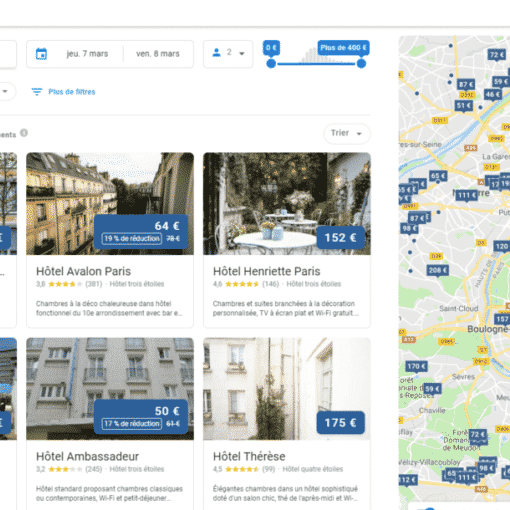Click the 0 € minimum price label
Image resolution: width=510 pixels, height=510 pixels.
coord(271,48)
